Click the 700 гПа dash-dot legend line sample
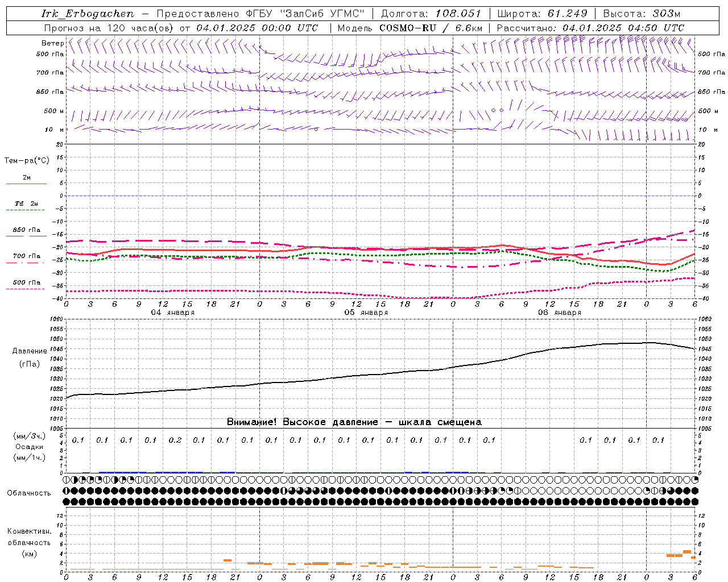The height and width of the screenshot is (582, 728). click(x=26, y=263)
